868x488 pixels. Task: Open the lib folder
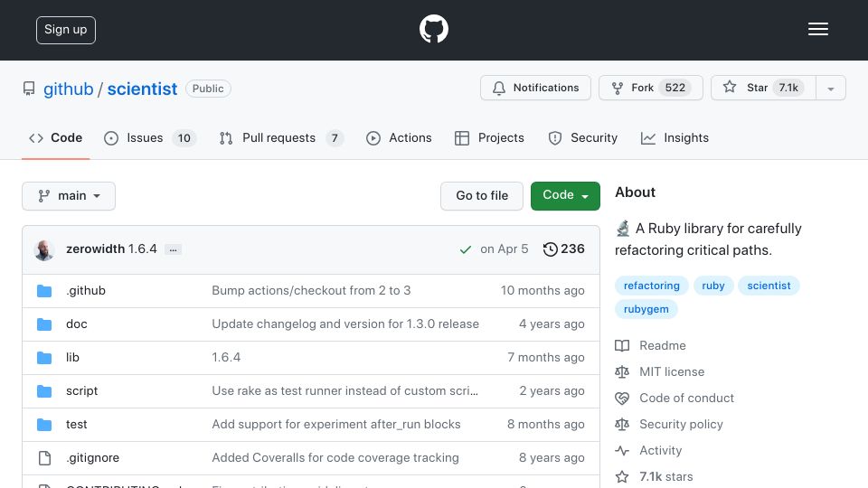pyautogui.click(x=72, y=358)
